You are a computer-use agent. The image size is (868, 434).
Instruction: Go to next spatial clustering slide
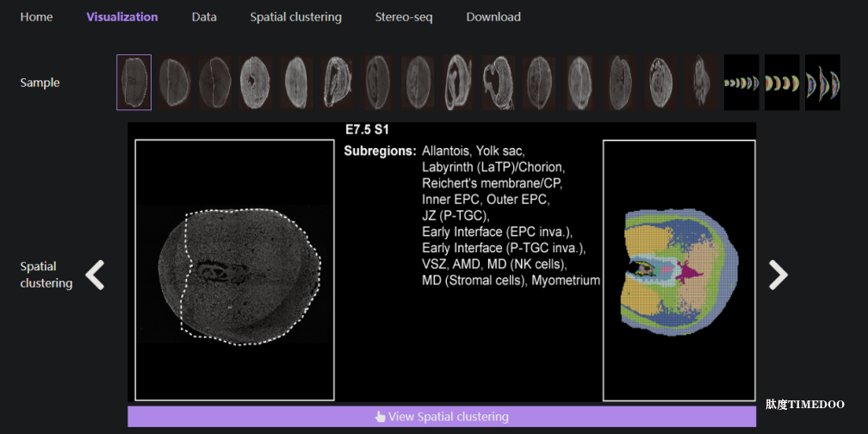coord(778,276)
